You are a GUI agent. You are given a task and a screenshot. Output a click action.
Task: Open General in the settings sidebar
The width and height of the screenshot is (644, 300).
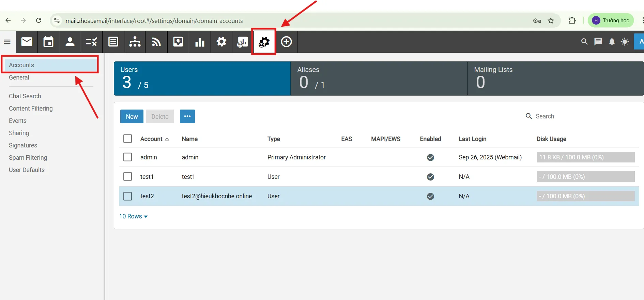click(19, 77)
